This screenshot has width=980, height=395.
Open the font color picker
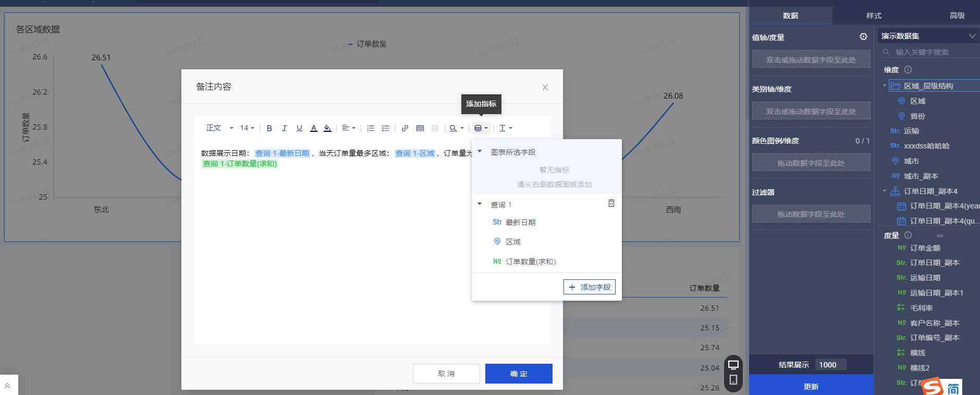(314, 128)
